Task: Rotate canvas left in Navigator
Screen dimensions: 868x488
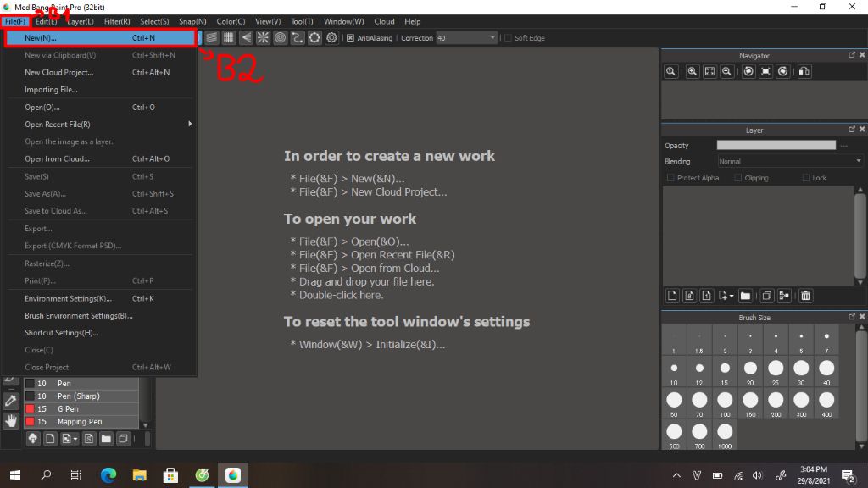Action: click(748, 71)
